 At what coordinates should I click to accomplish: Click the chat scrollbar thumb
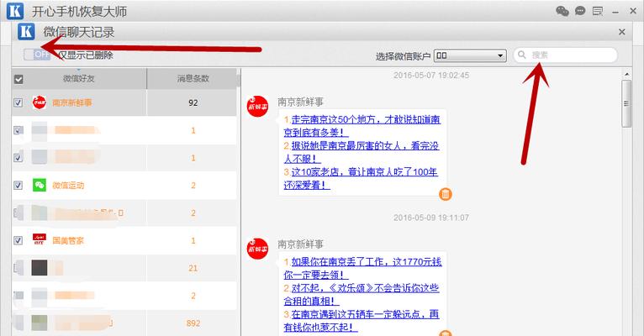pyautogui.click(x=626, y=103)
